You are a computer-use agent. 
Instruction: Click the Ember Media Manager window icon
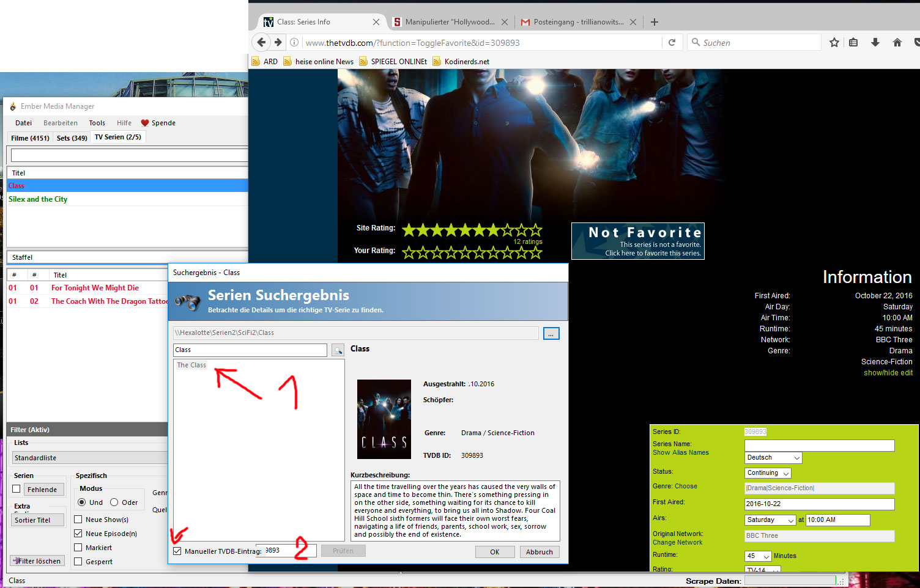click(x=13, y=106)
